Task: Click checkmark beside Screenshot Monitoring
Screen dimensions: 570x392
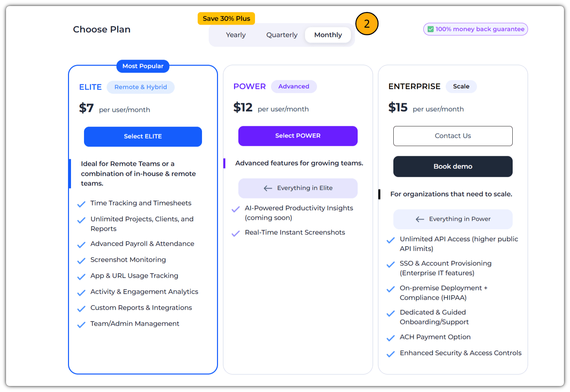Action: click(x=81, y=261)
